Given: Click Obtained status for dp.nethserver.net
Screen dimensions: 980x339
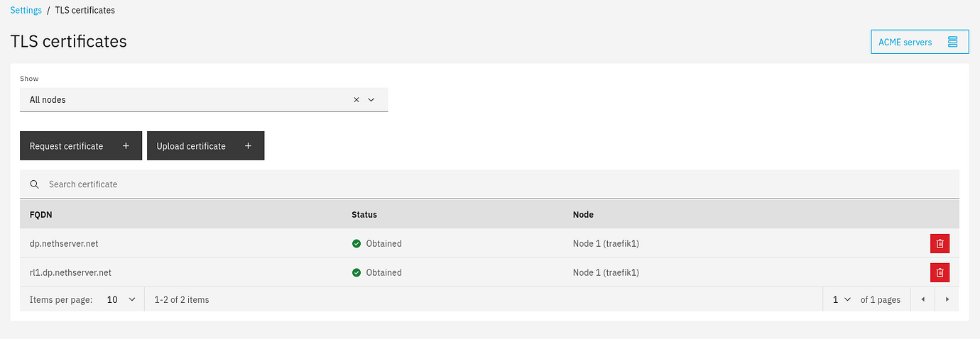Looking at the screenshot, I should coord(377,243).
